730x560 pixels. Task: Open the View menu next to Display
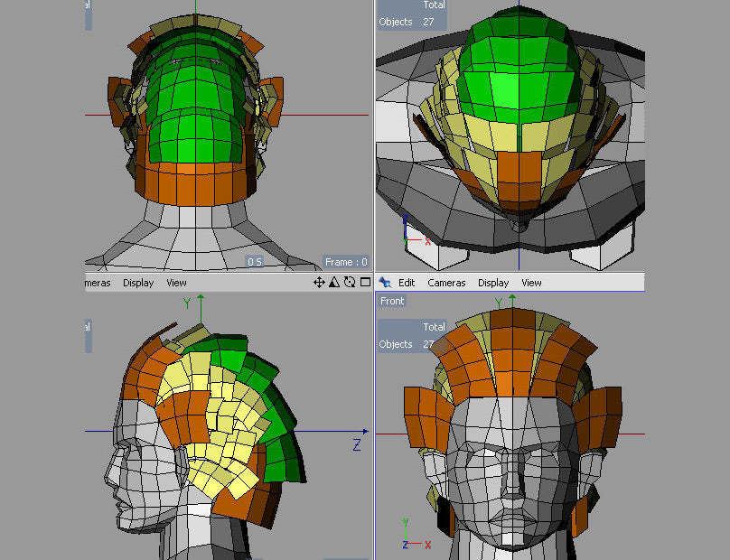tap(175, 282)
